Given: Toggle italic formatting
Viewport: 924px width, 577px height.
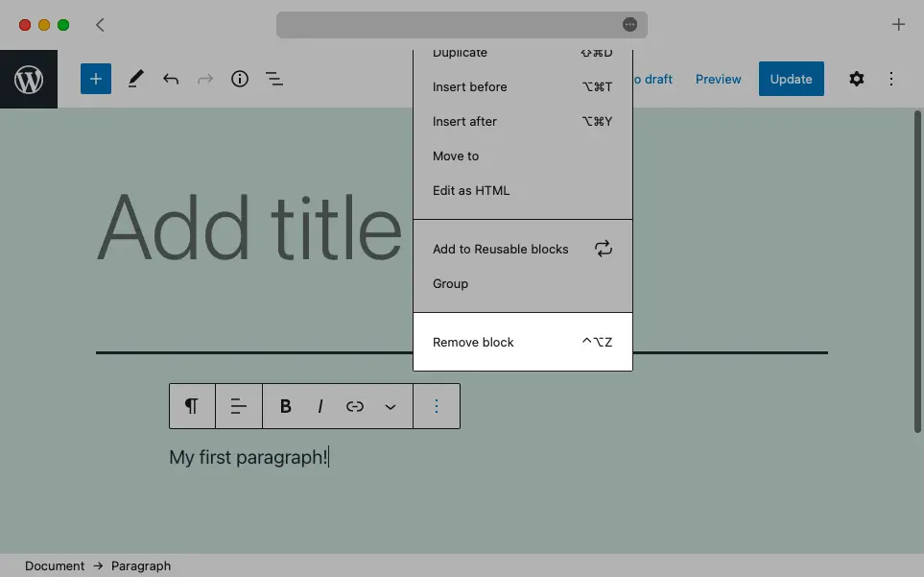Looking at the screenshot, I should 320,406.
